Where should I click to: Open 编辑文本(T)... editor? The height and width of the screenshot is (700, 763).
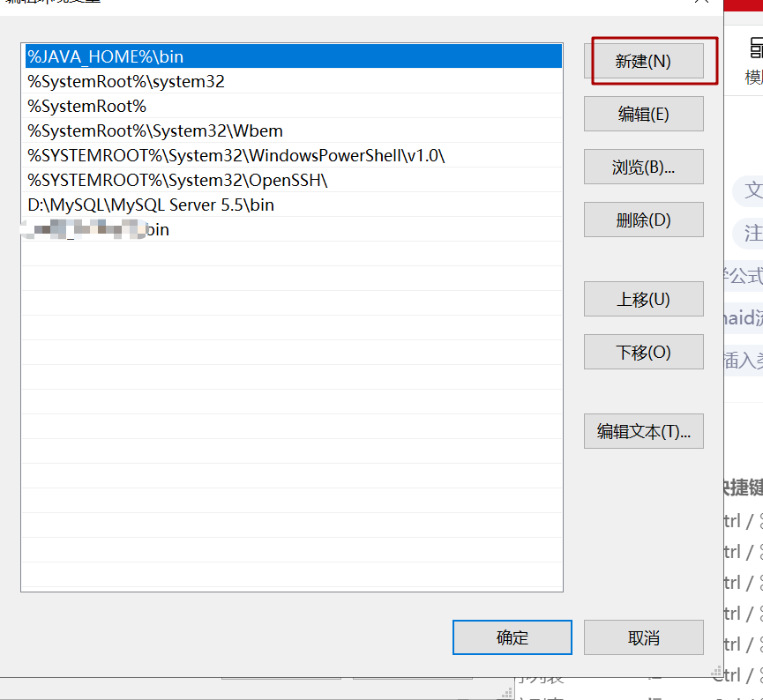(x=643, y=431)
